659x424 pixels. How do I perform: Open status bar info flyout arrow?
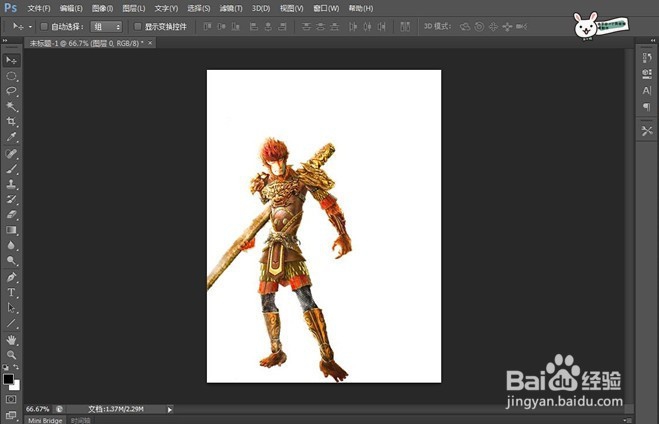click(x=169, y=409)
